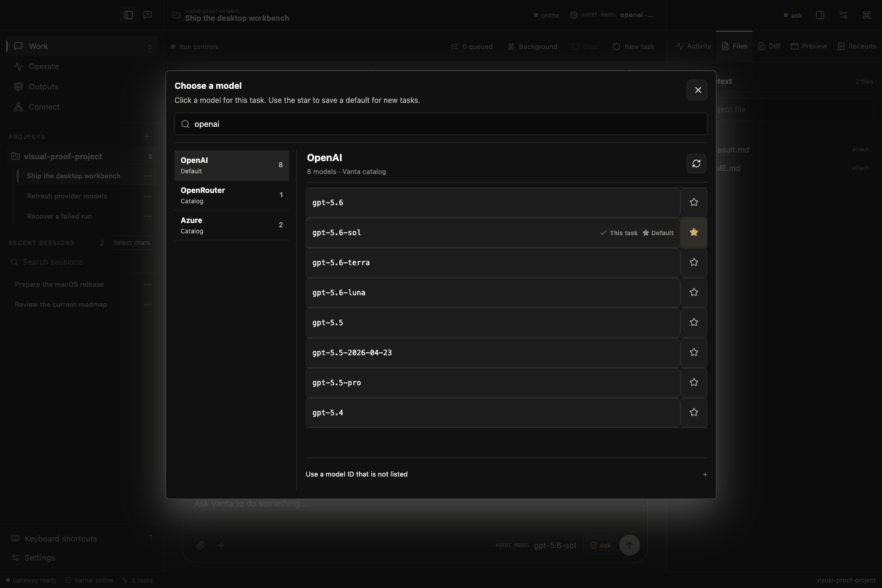Star gpt-5.6-terra as default
The width and height of the screenshot is (882, 588).
[694, 262]
